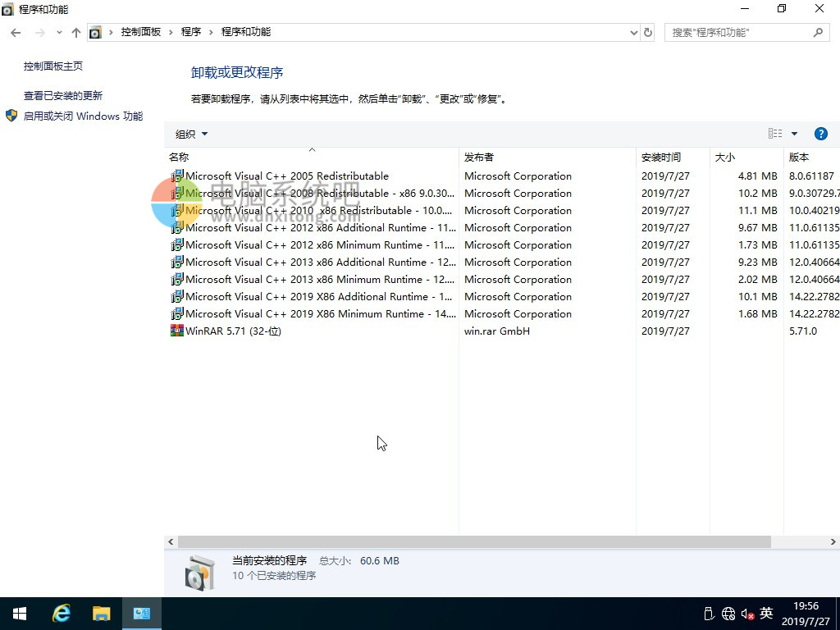Click the 4.81 MB size cell
Viewport: 840px width, 630px height.
click(x=757, y=176)
